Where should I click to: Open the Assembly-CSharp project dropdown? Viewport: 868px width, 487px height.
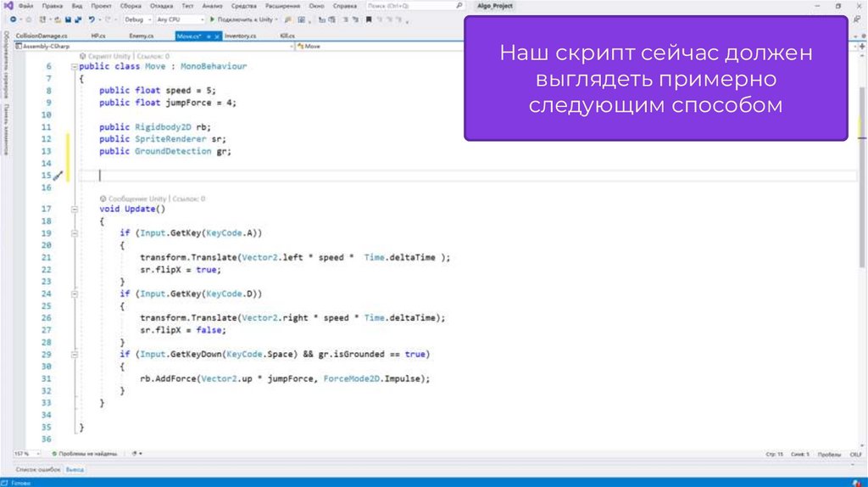154,47
